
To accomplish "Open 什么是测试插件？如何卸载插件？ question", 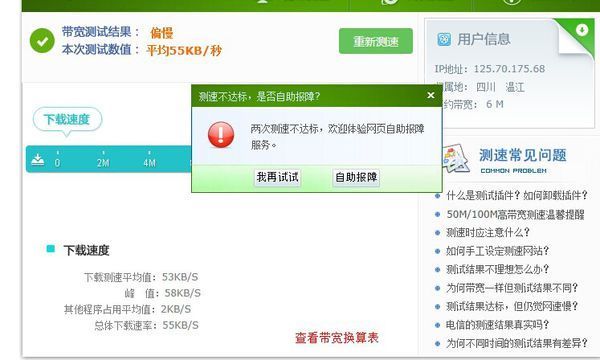I will 517,195.
